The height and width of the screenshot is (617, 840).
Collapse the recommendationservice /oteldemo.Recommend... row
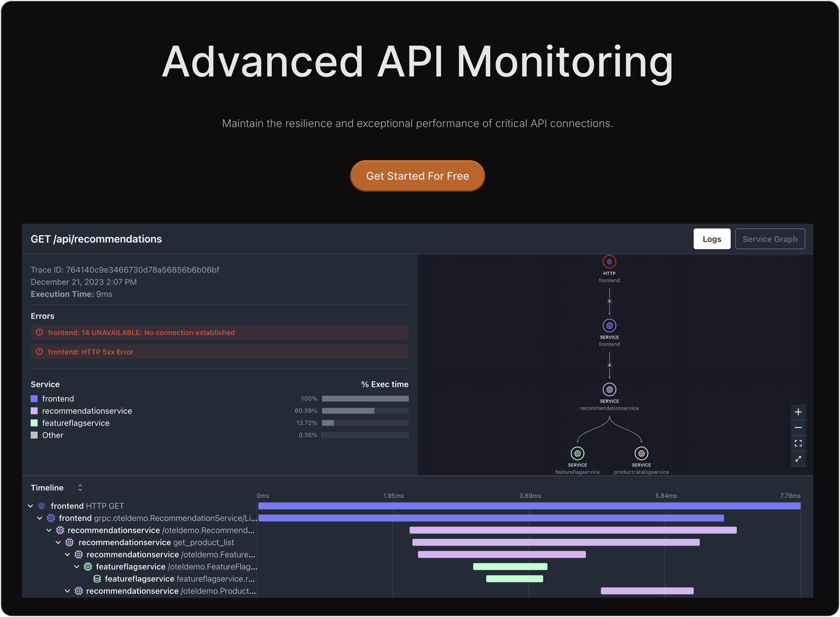point(48,530)
